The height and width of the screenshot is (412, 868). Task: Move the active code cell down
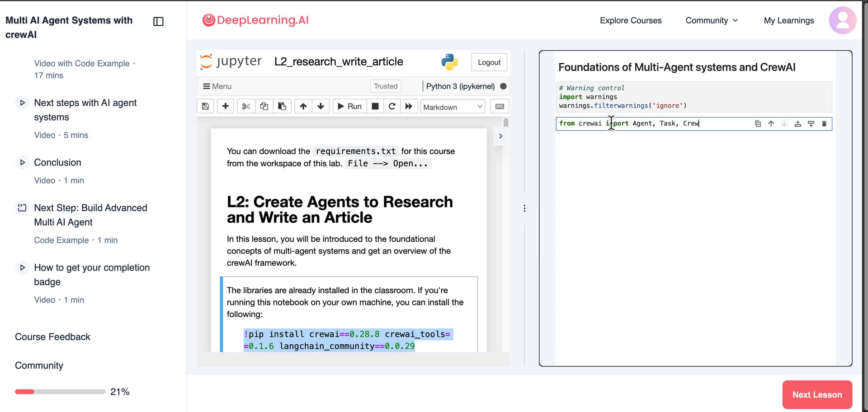coord(784,124)
